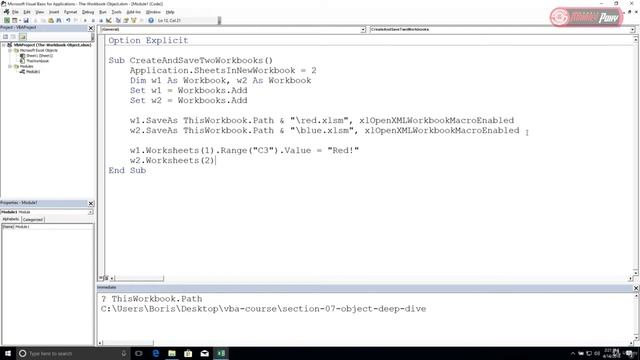Click the code window vertical scroll down arrow
640x360 pixels.
click(636, 272)
